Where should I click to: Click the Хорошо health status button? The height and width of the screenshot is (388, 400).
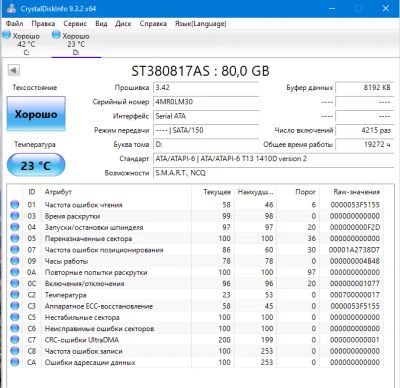36,114
